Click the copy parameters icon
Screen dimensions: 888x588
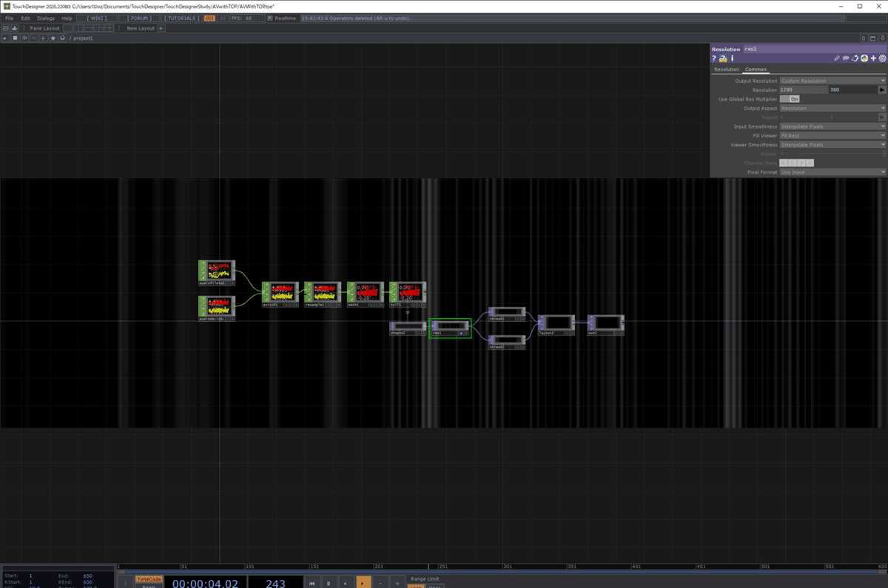[855, 58]
